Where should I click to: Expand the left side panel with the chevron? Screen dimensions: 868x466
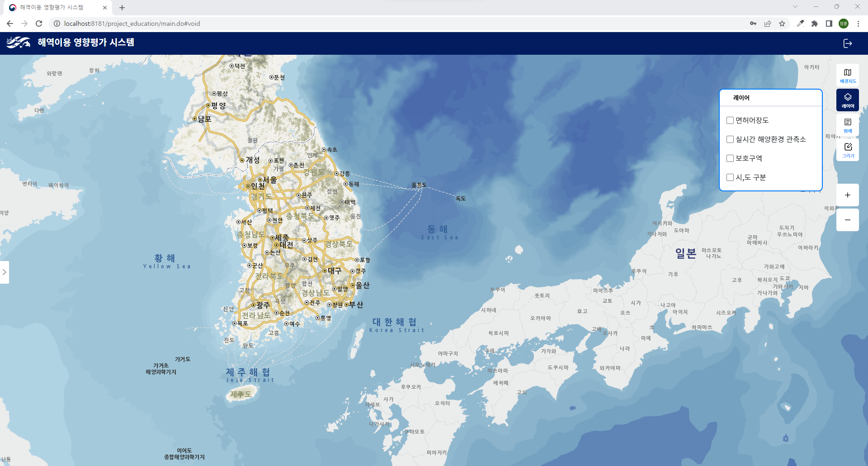tap(5, 272)
